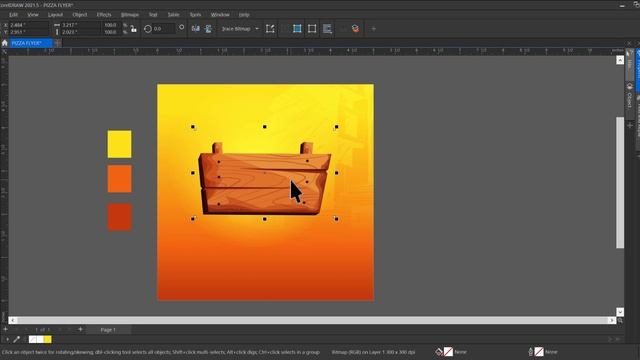The image size is (640, 360).
Task: Open the Edit menu
Action: 13,15
